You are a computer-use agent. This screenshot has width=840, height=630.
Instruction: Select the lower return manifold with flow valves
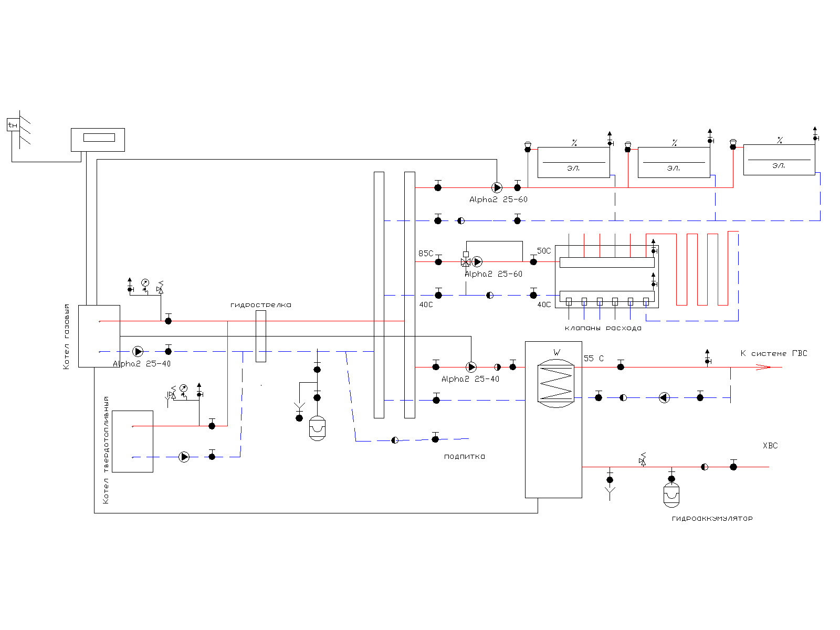[x=607, y=298]
